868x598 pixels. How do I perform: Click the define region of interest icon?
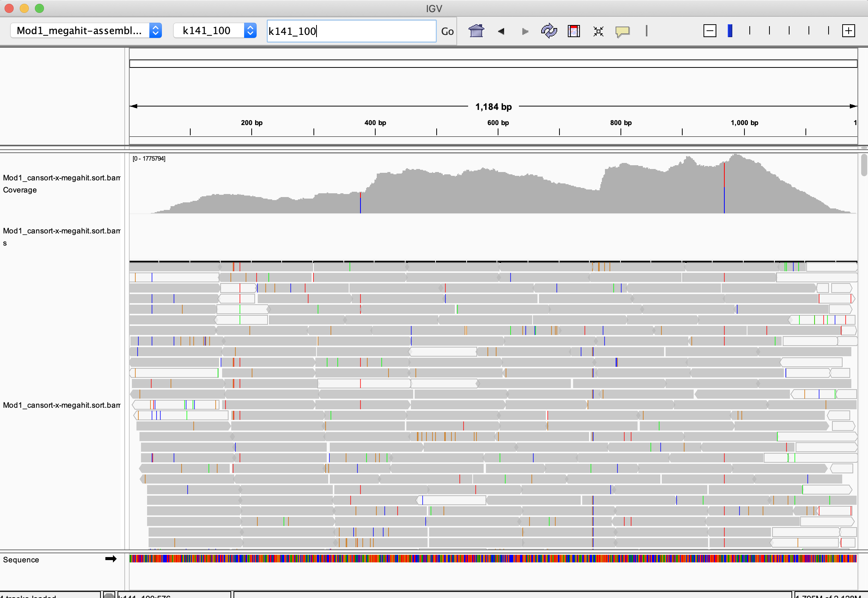pos(573,31)
